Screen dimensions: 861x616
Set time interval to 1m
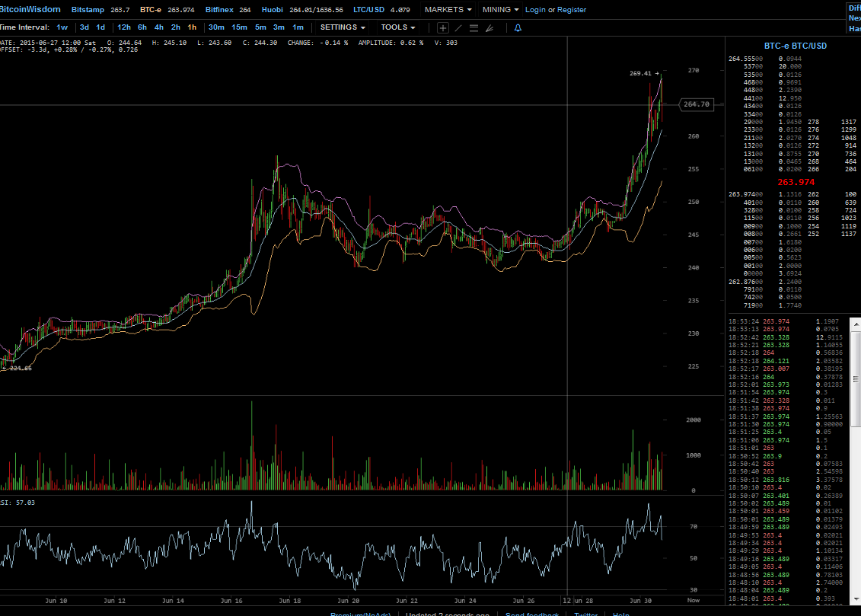click(298, 27)
